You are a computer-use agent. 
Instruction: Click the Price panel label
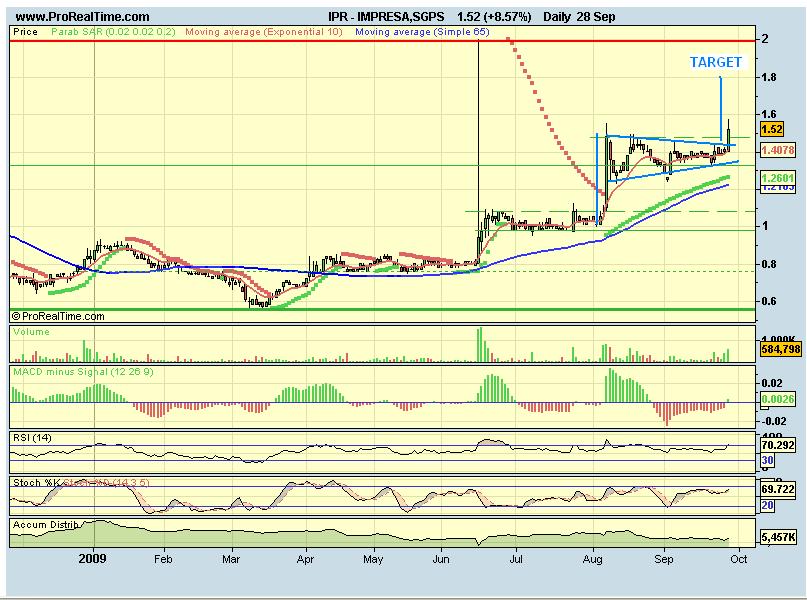(x=25, y=32)
